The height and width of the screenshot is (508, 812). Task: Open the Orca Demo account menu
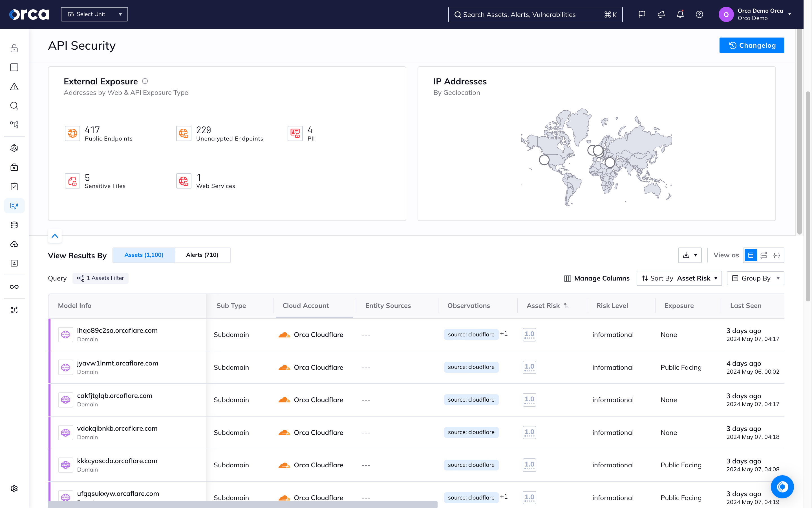pos(755,14)
